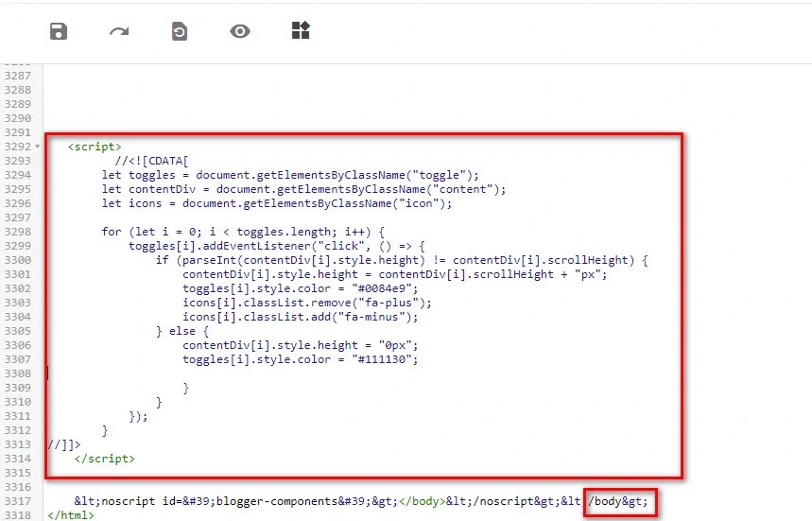Click the '} else {' line
Screen dimensions: 812x521
point(181,331)
